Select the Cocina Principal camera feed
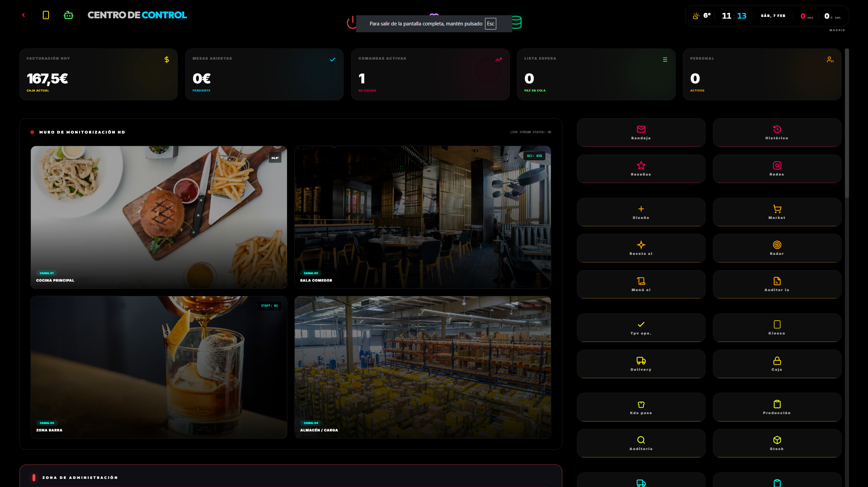 [x=159, y=217]
